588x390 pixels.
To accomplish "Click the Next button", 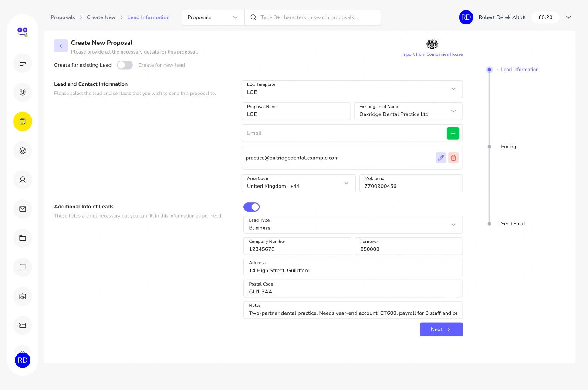I will pos(441,329).
